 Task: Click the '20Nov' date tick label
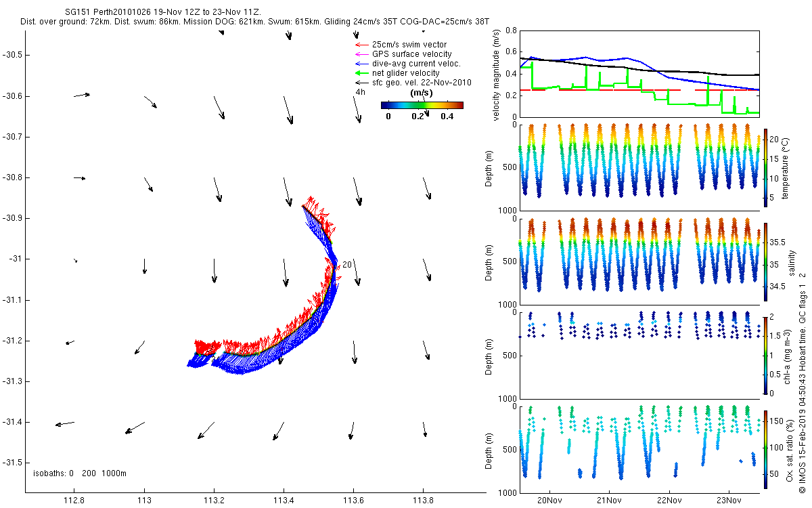click(x=550, y=501)
